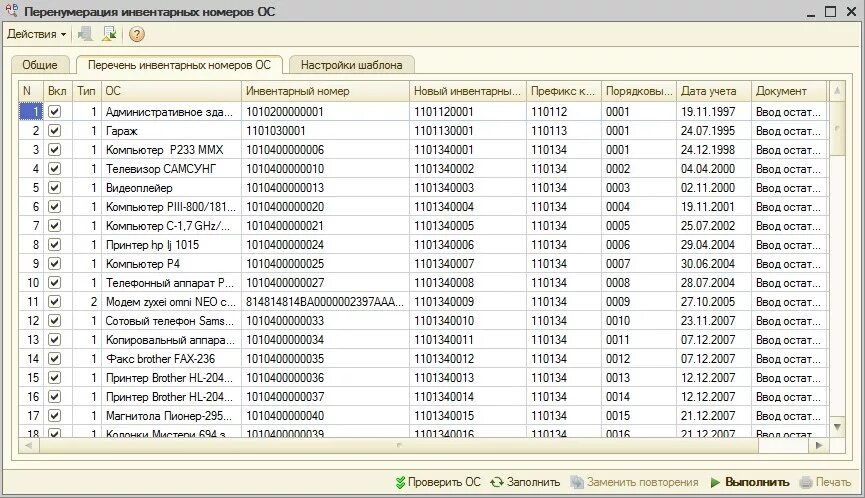Click the Документ column header

coord(789,91)
